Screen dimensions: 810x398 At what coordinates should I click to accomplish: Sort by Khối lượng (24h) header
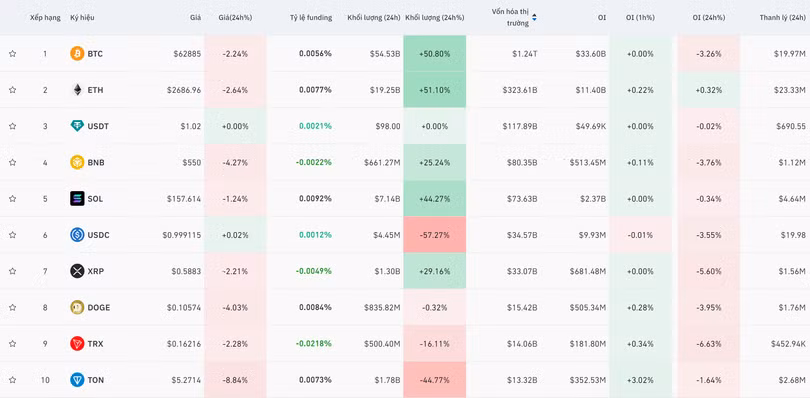(374, 18)
